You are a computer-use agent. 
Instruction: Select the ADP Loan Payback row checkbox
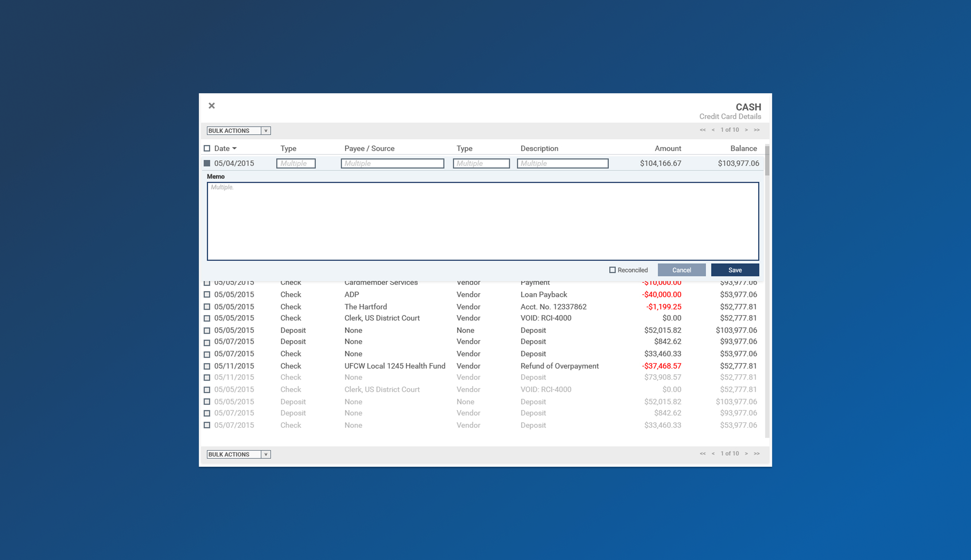click(207, 295)
